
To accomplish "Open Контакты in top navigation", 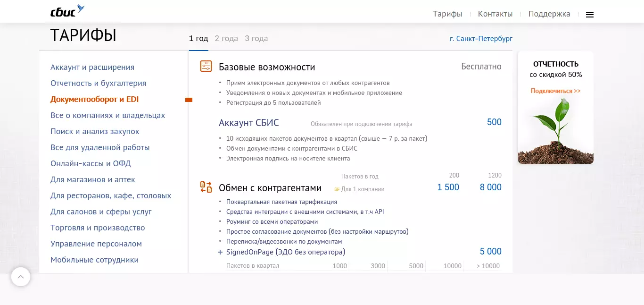I will pos(495,14).
